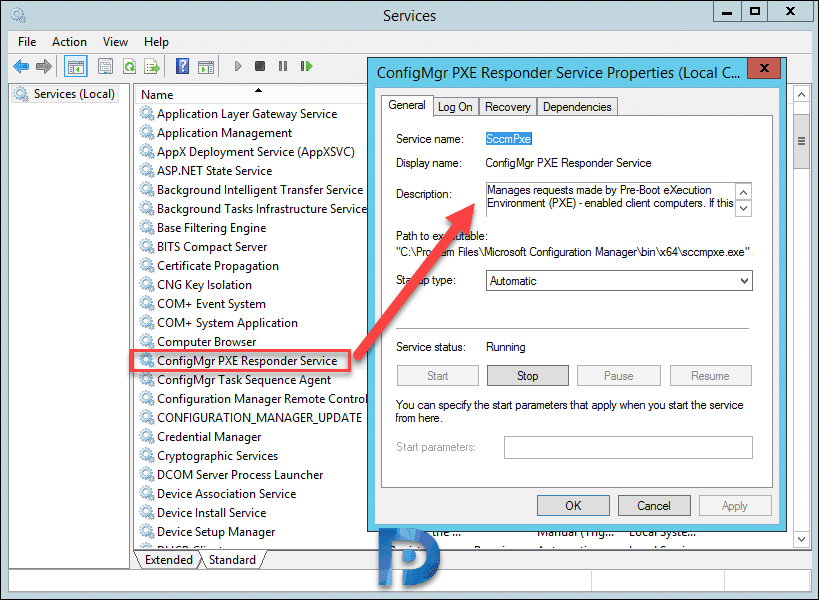Open the View menu
Screen dimensions: 819x600
tap(115, 42)
